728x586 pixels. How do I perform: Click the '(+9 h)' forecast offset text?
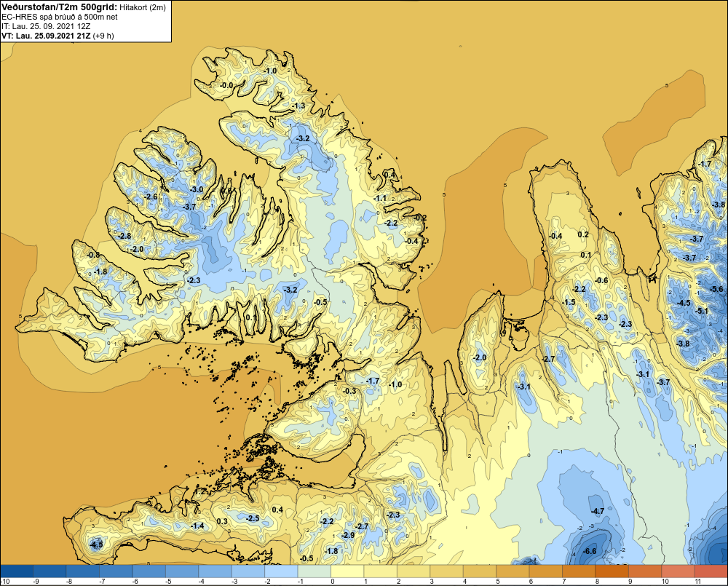(x=103, y=36)
